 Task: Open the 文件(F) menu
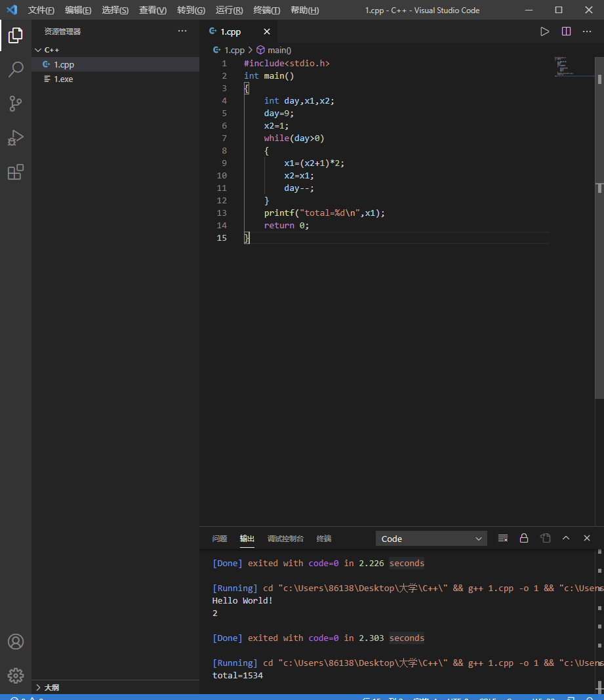pyautogui.click(x=41, y=10)
